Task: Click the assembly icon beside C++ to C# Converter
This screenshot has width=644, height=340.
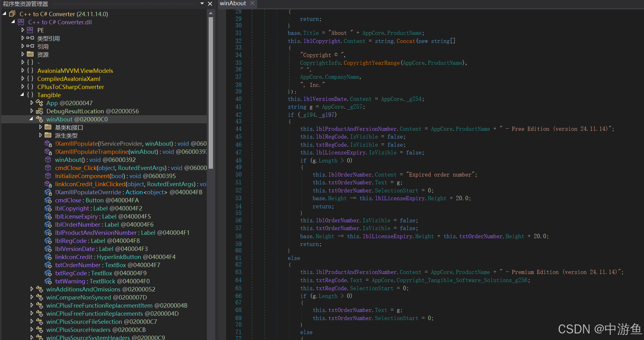Action: [x=12, y=14]
